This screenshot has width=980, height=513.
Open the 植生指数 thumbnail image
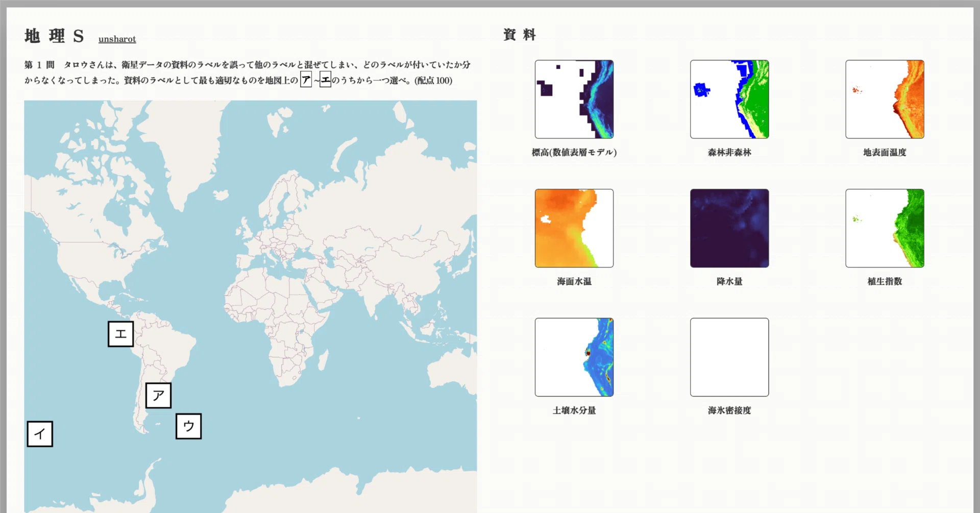click(x=885, y=228)
